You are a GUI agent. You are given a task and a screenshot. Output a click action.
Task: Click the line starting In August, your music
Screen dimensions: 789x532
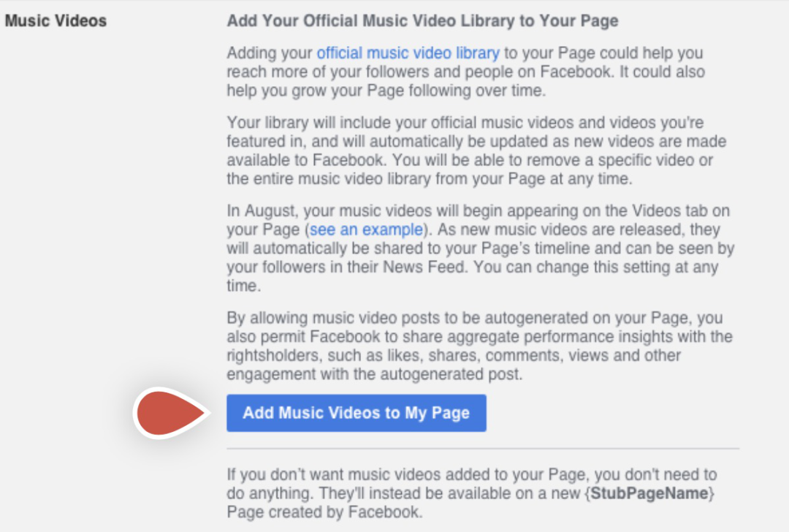478,210
